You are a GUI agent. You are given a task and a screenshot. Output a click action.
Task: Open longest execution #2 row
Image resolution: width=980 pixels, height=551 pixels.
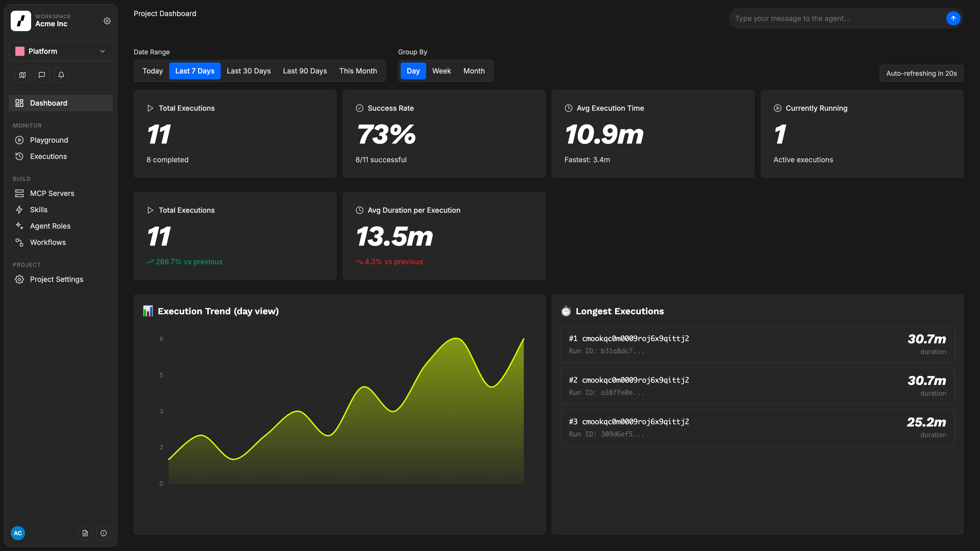[x=757, y=386]
